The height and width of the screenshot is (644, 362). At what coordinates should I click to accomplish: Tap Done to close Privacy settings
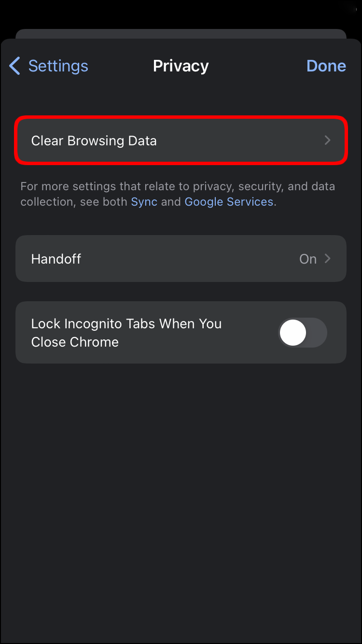tap(326, 66)
